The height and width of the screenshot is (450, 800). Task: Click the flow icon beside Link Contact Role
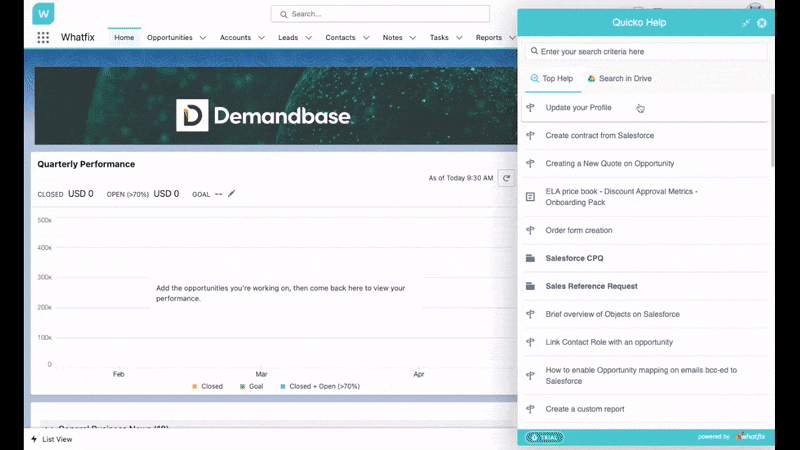(x=531, y=342)
